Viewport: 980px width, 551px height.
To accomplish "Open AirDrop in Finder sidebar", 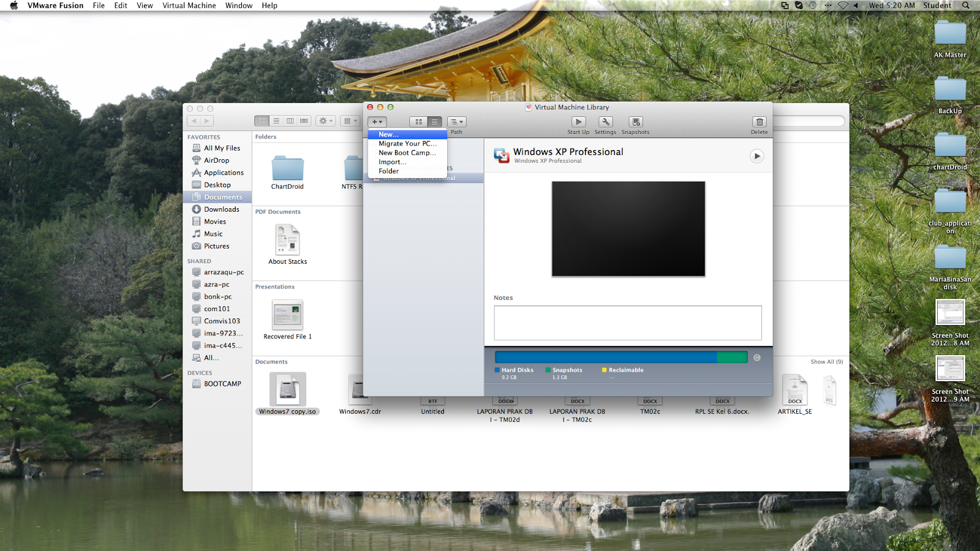I will pyautogui.click(x=217, y=160).
